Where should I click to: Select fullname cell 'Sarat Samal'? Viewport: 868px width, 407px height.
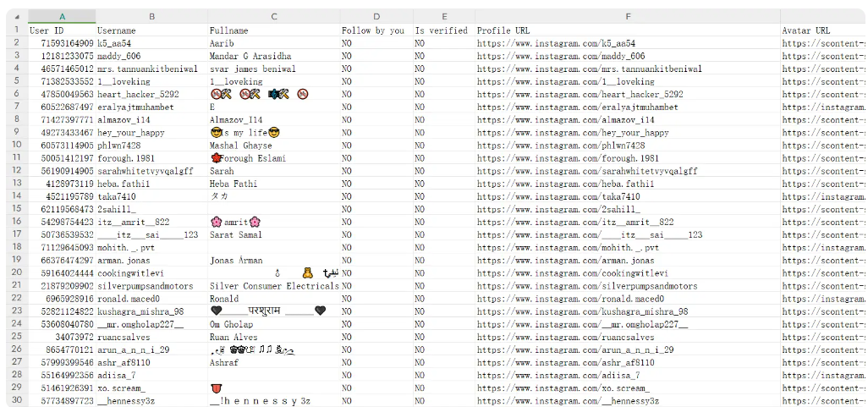coord(274,234)
